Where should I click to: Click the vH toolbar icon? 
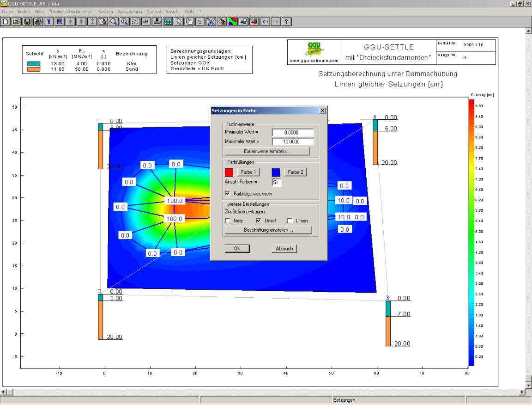point(146,22)
